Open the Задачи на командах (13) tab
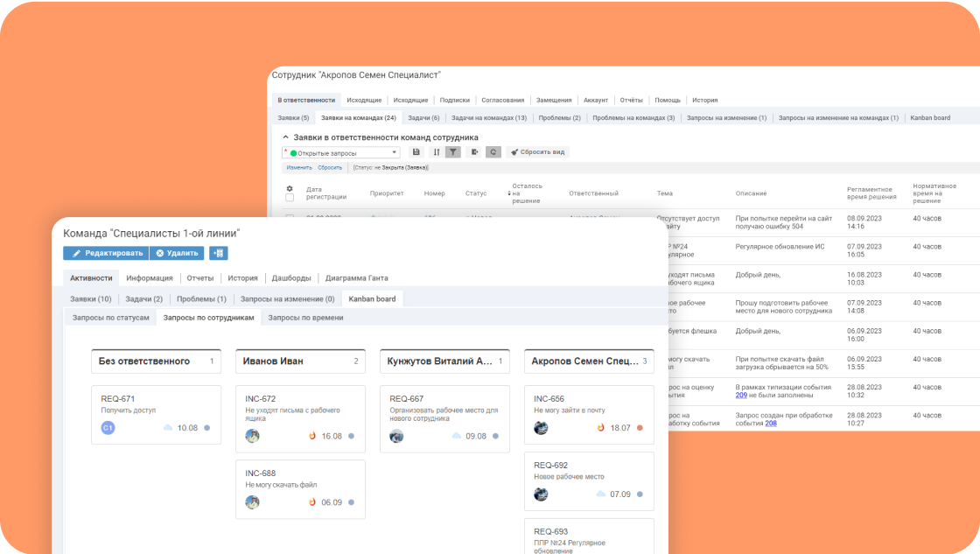This screenshot has width=980, height=554. point(489,117)
